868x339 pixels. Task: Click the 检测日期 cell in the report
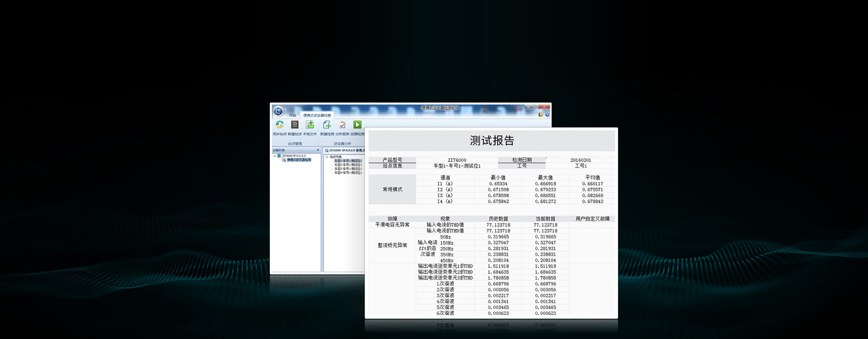click(x=522, y=160)
